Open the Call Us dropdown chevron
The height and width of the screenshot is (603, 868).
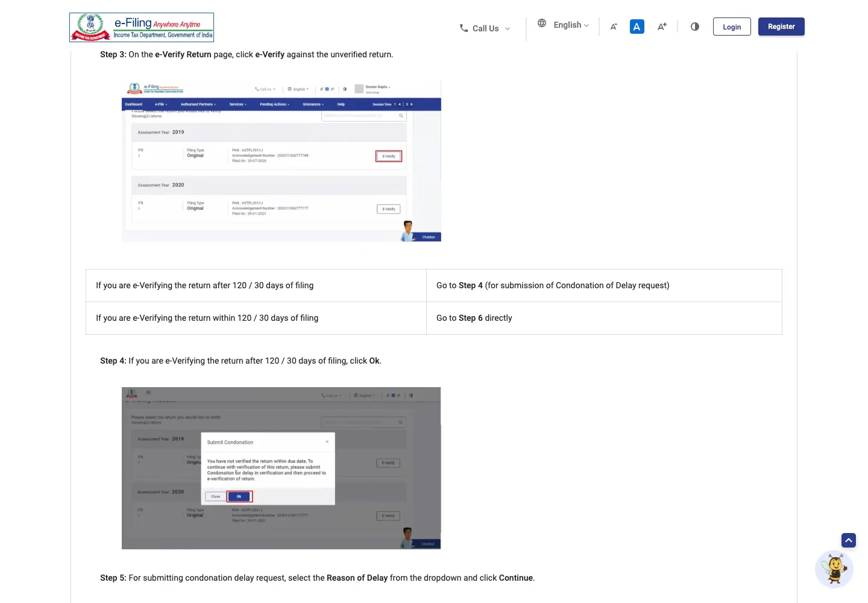tap(508, 29)
